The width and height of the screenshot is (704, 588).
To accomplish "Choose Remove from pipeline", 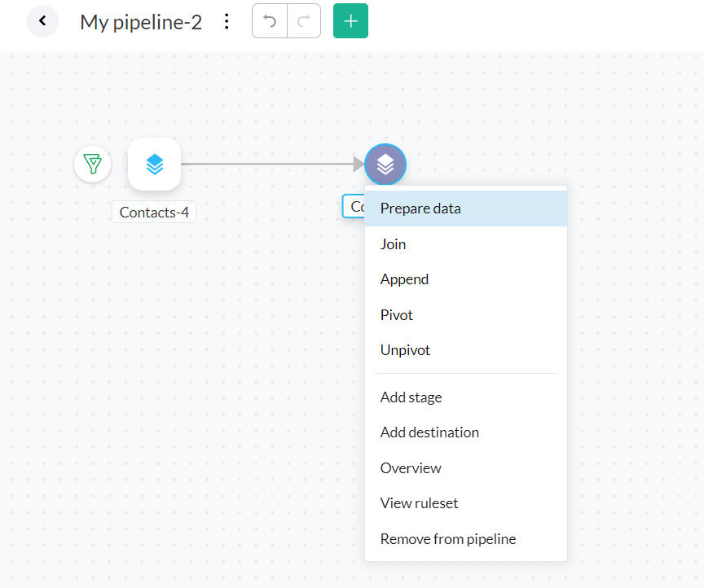I will coord(448,539).
